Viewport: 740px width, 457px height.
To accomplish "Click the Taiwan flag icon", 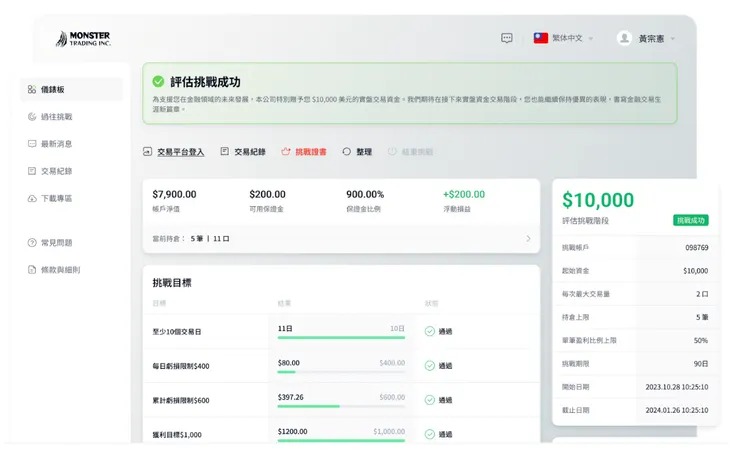I will 540,38.
